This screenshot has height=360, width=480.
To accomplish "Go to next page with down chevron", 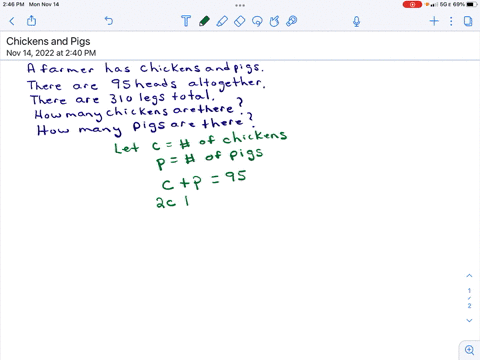I will point(469,320).
